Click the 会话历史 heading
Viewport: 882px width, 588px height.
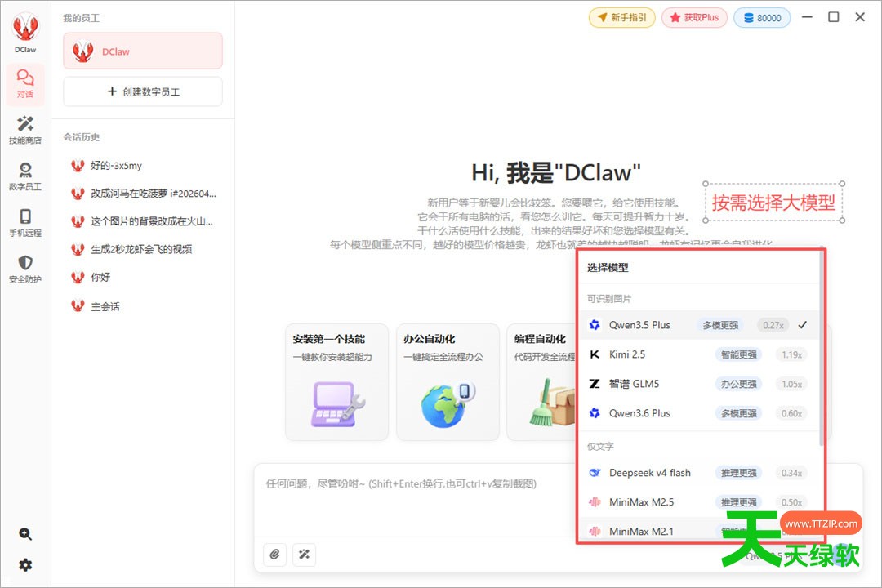click(82, 136)
